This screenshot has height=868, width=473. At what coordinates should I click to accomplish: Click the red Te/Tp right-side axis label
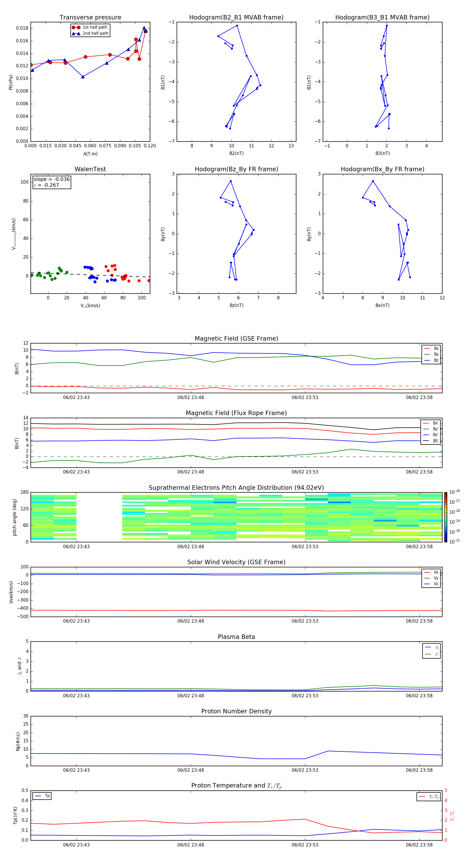click(453, 815)
